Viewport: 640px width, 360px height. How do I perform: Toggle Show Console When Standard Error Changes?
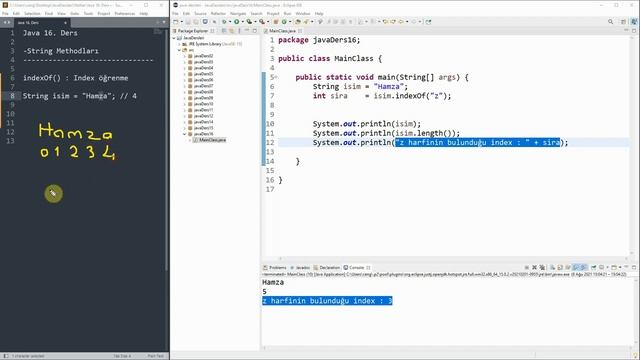[x=583, y=267]
